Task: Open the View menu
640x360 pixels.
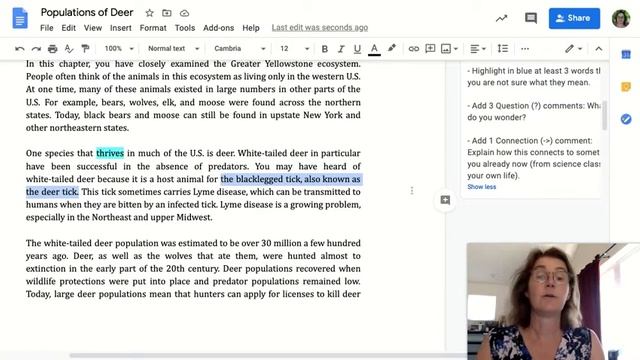Action: (93, 28)
